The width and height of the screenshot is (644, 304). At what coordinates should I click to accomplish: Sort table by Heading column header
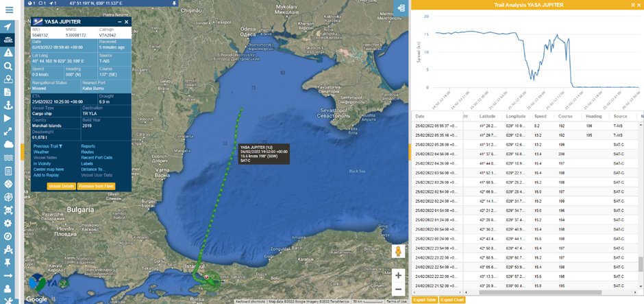(593, 117)
